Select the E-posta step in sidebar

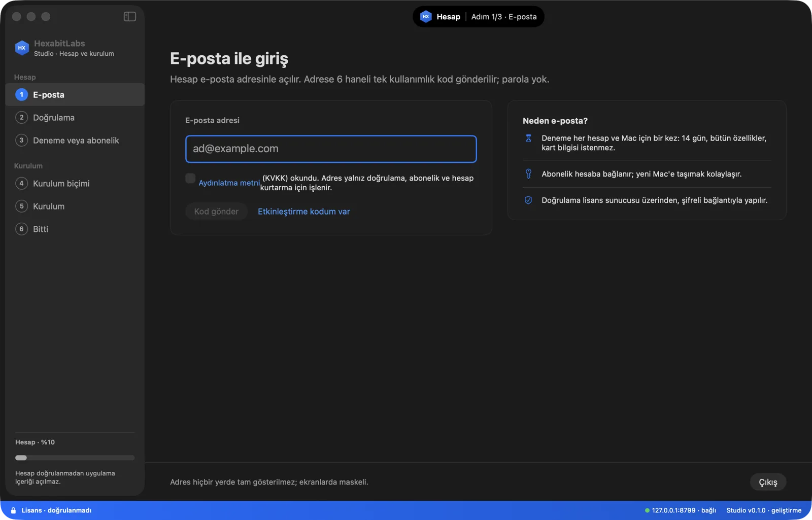[x=75, y=95]
